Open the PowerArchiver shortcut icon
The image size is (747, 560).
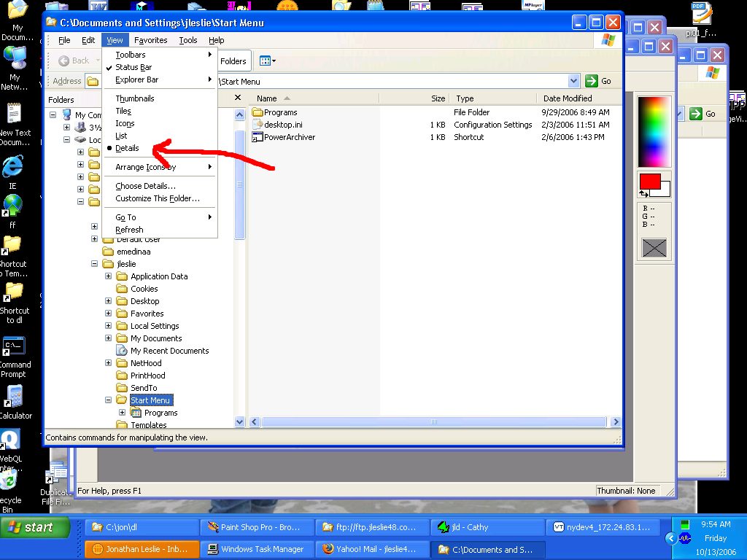257,137
